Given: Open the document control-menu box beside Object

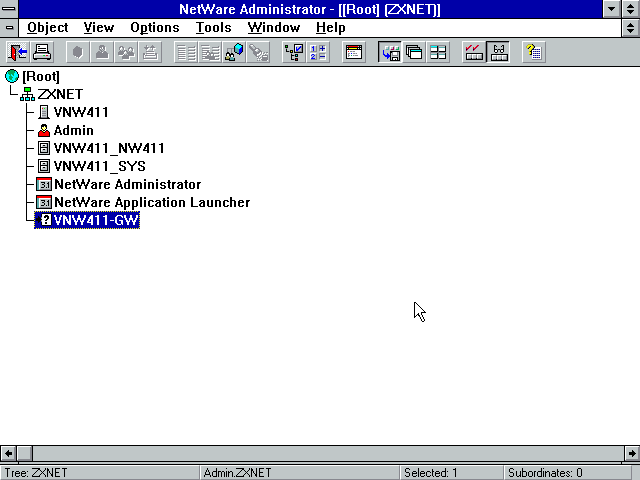Looking at the screenshot, I should 9,28.
